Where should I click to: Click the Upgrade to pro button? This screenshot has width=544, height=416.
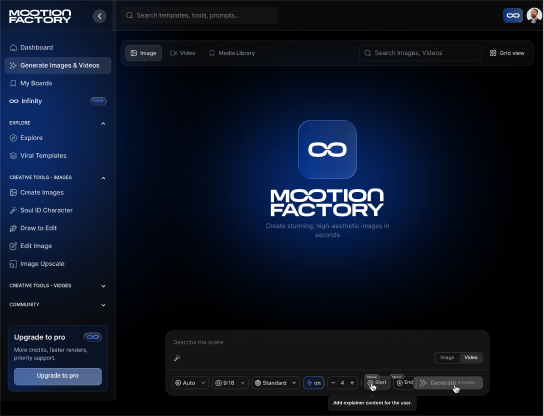(x=58, y=376)
